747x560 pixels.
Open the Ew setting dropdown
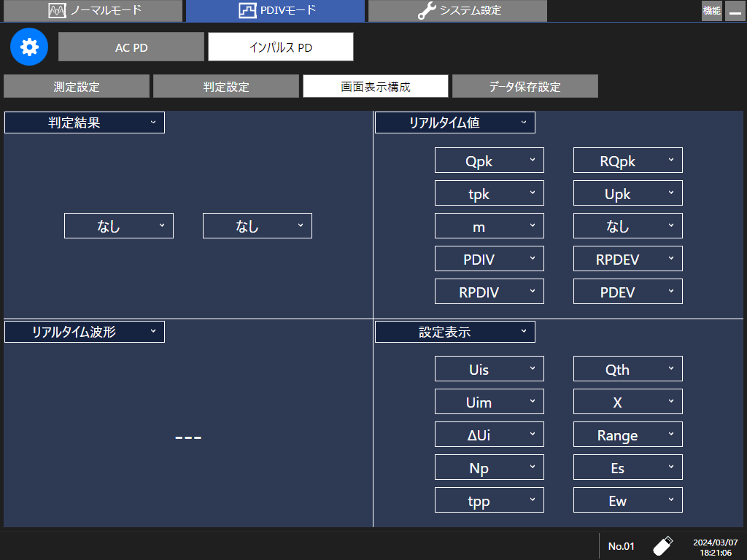[627, 499]
